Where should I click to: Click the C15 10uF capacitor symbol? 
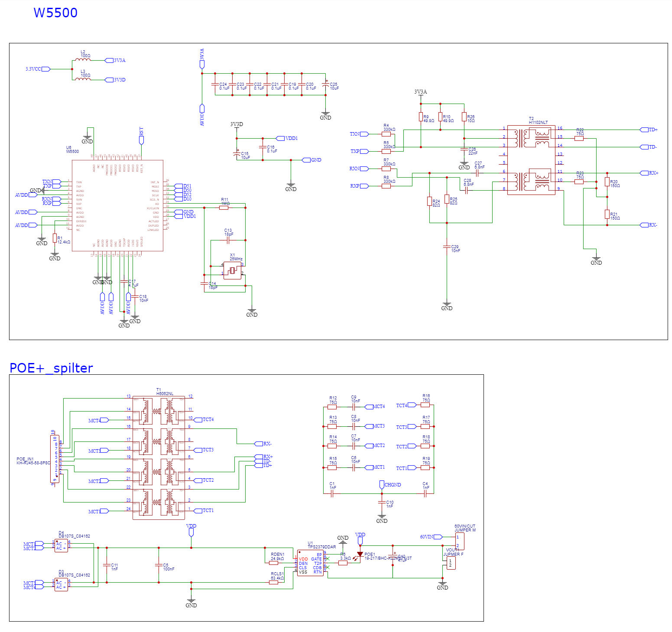pos(237,154)
